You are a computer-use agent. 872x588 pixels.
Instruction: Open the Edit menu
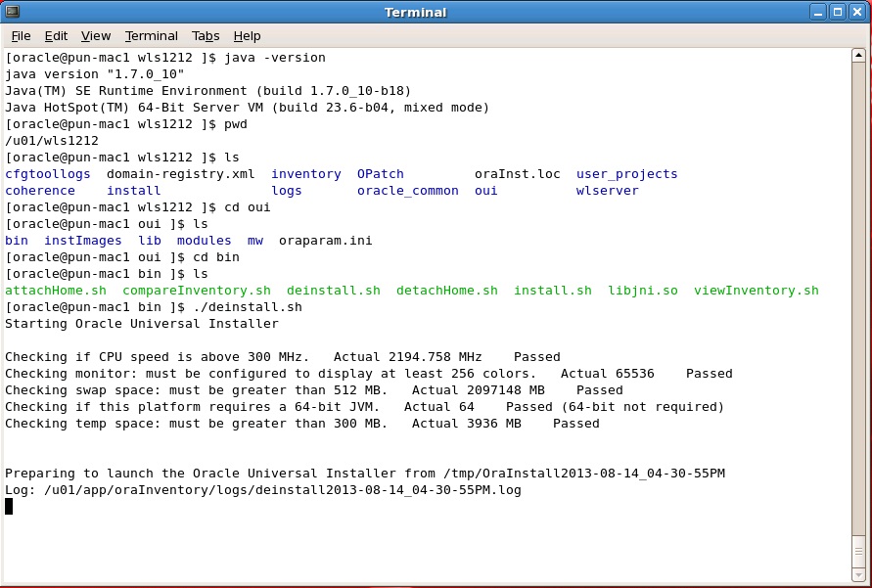56,36
